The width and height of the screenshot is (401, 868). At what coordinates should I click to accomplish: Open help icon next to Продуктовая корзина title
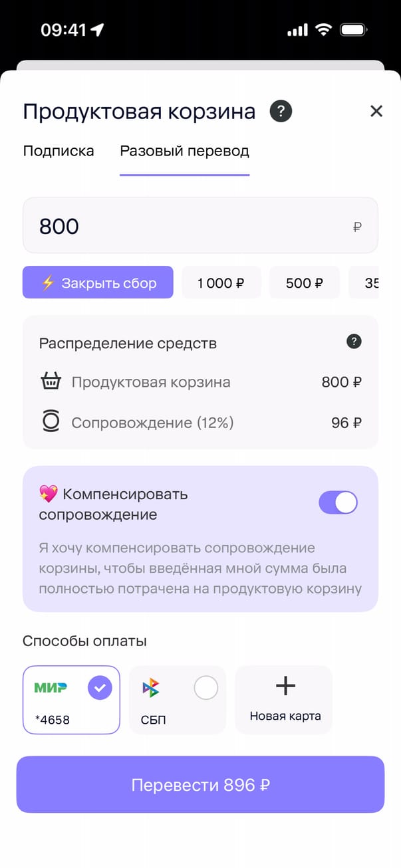pos(281,111)
